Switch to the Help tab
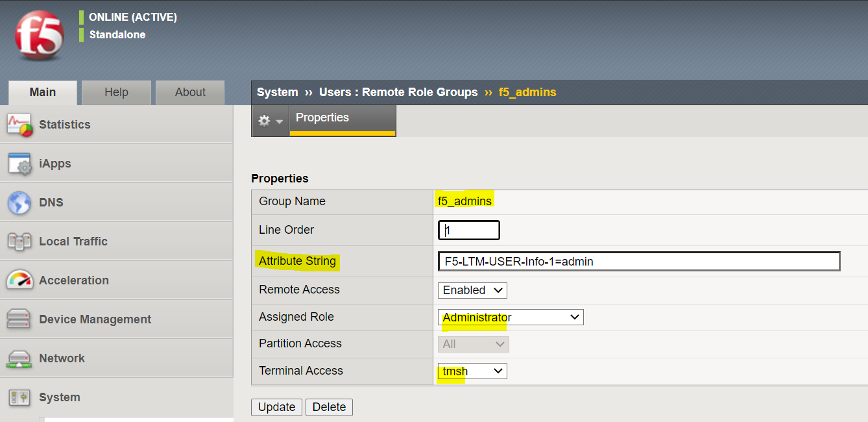 [x=116, y=92]
